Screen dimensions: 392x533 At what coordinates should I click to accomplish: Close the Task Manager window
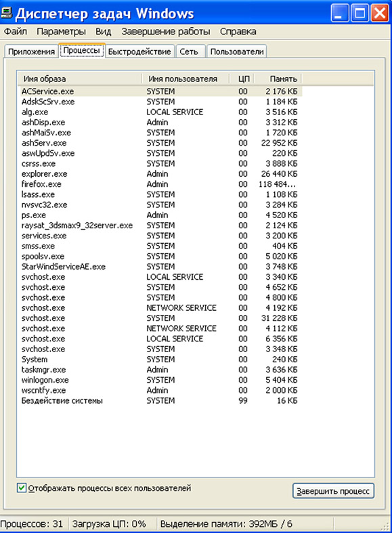[379, 14]
